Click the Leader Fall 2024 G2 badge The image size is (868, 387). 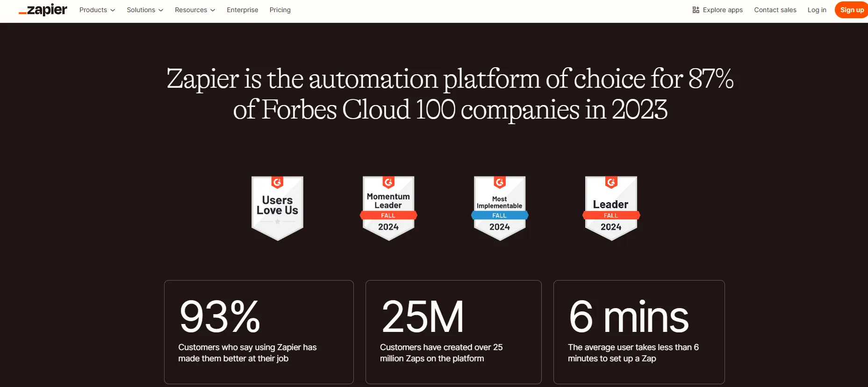tap(611, 208)
